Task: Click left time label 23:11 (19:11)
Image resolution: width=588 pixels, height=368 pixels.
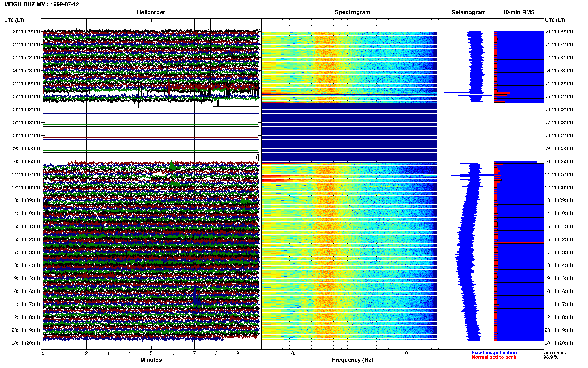Action: click(x=26, y=330)
